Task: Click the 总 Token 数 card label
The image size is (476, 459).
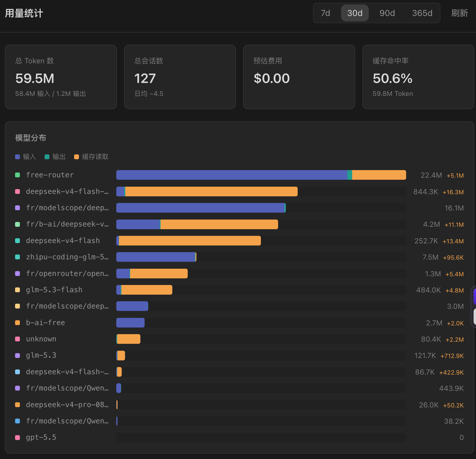Action: pos(35,61)
